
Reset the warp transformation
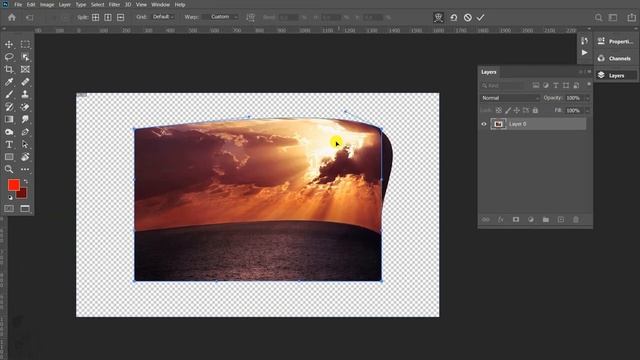pyautogui.click(x=453, y=18)
